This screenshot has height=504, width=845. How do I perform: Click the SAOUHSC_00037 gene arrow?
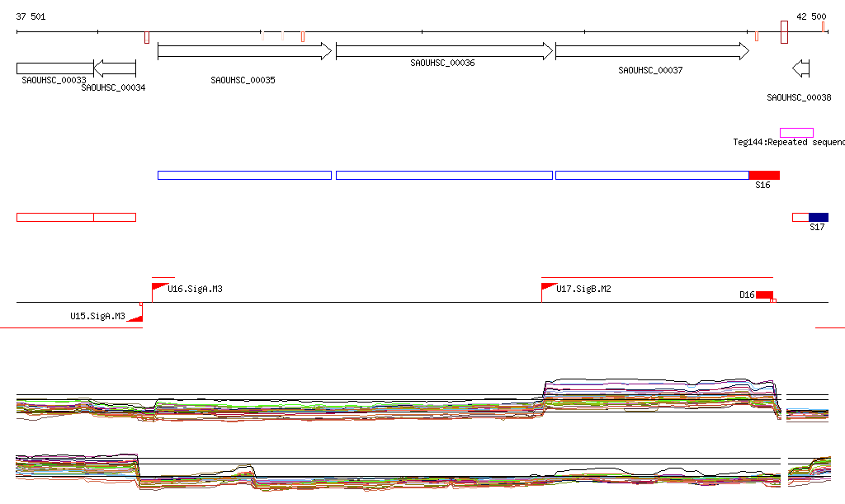tap(652, 51)
